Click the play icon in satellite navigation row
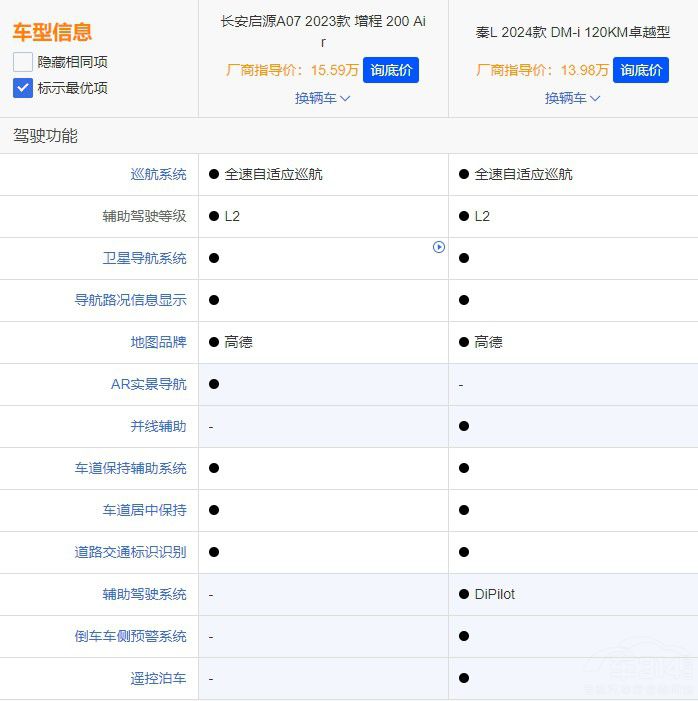 (x=439, y=247)
